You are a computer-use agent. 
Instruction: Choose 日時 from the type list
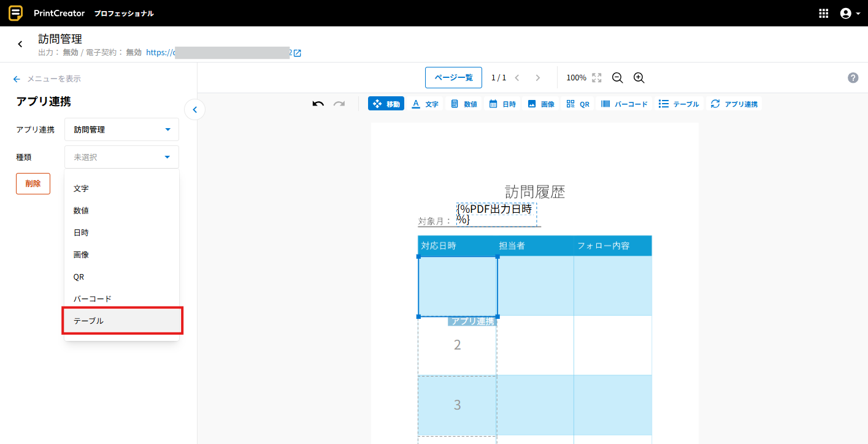[x=122, y=232]
